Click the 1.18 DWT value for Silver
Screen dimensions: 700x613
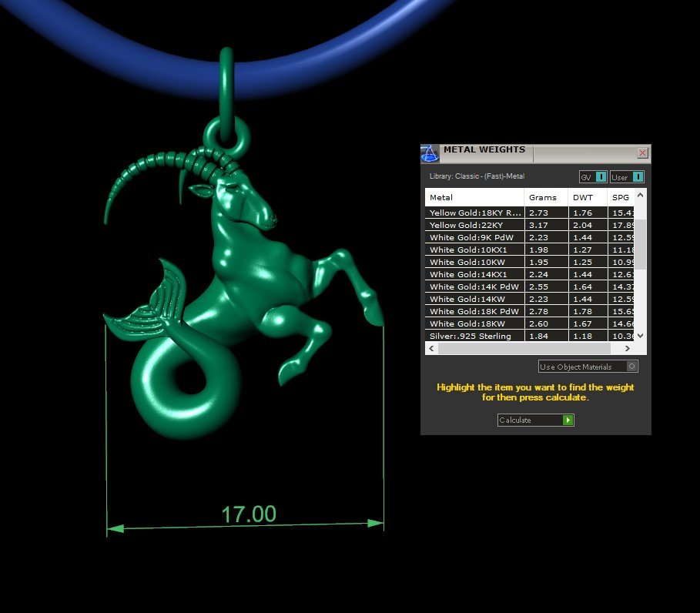[582, 337]
